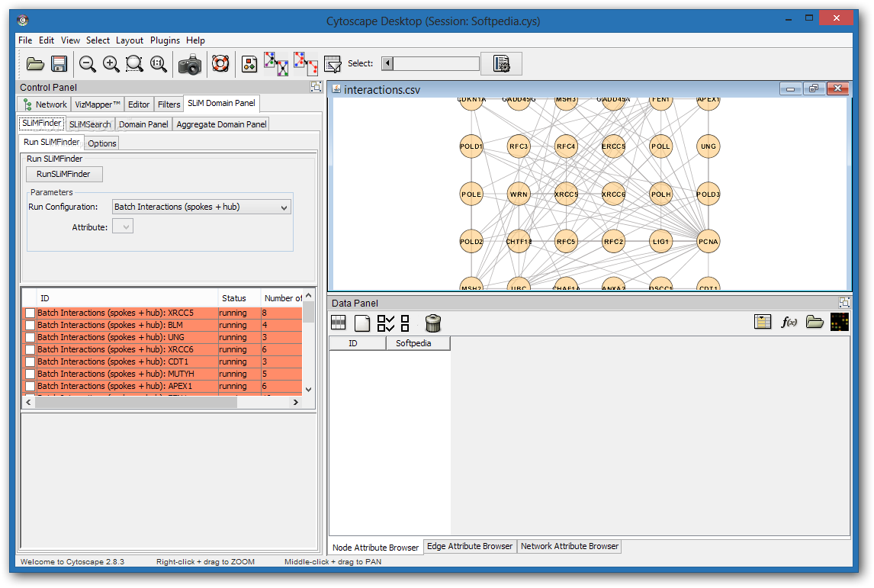Open the Attribute dropdown
The width and height of the screenshot is (874, 588).
pos(123,227)
